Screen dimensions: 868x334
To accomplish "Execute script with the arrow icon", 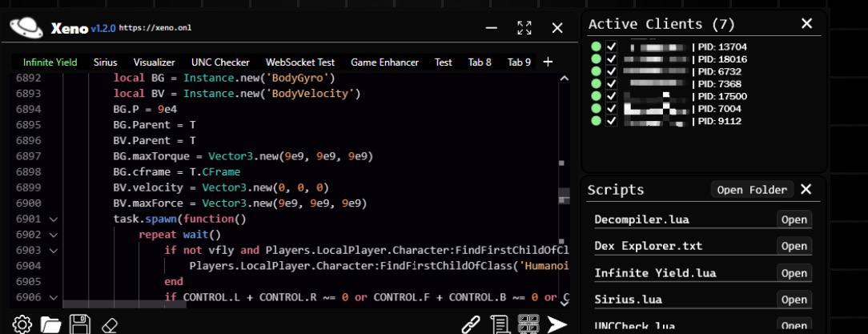I will click(557, 324).
